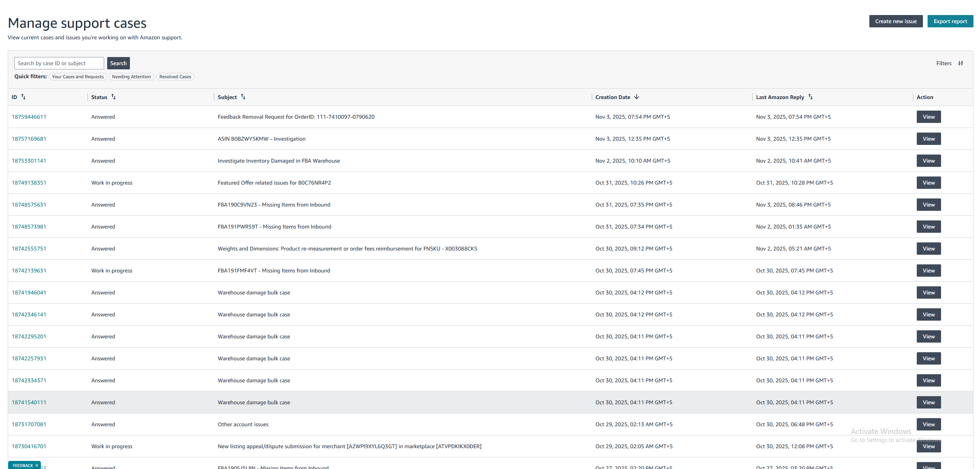The image size is (980, 469).
Task: Sort by Subject column arrows
Action: coord(243,97)
